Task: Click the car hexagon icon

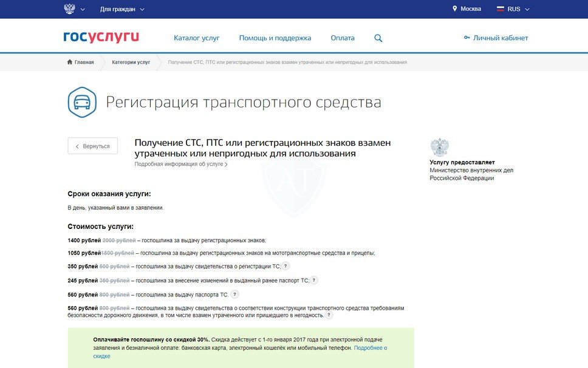Action: coord(82,102)
